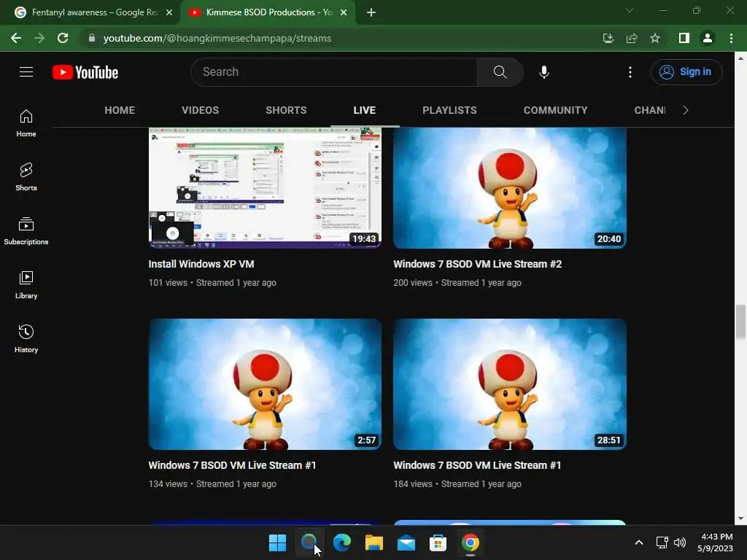Open the network tray icon
Image resolution: width=747 pixels, height=560 pixels.
click(662, 542)
